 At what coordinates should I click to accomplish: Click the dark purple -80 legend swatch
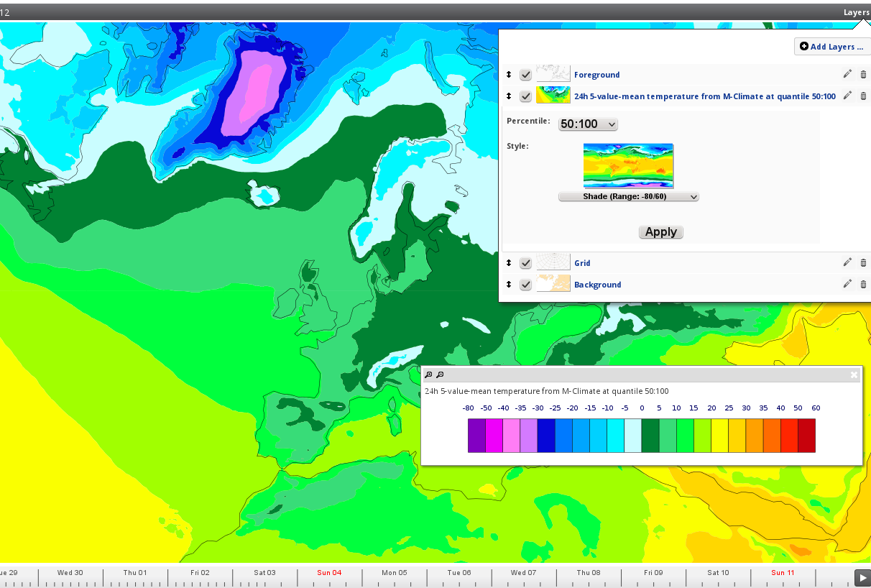(476, 436)
